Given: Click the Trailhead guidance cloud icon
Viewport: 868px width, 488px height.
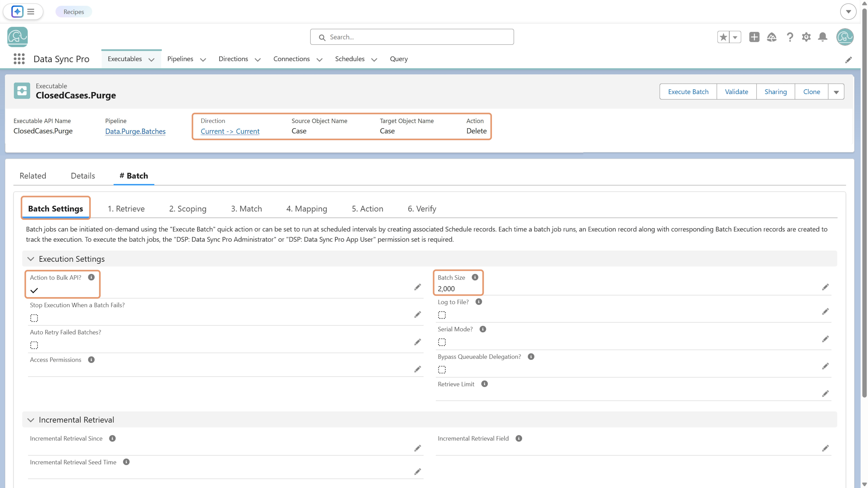Looking at the screenshot, I should [772, 37].
